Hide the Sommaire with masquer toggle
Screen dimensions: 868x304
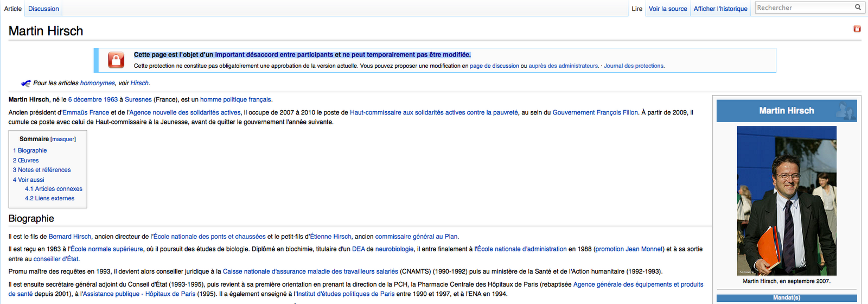(63, 140)
